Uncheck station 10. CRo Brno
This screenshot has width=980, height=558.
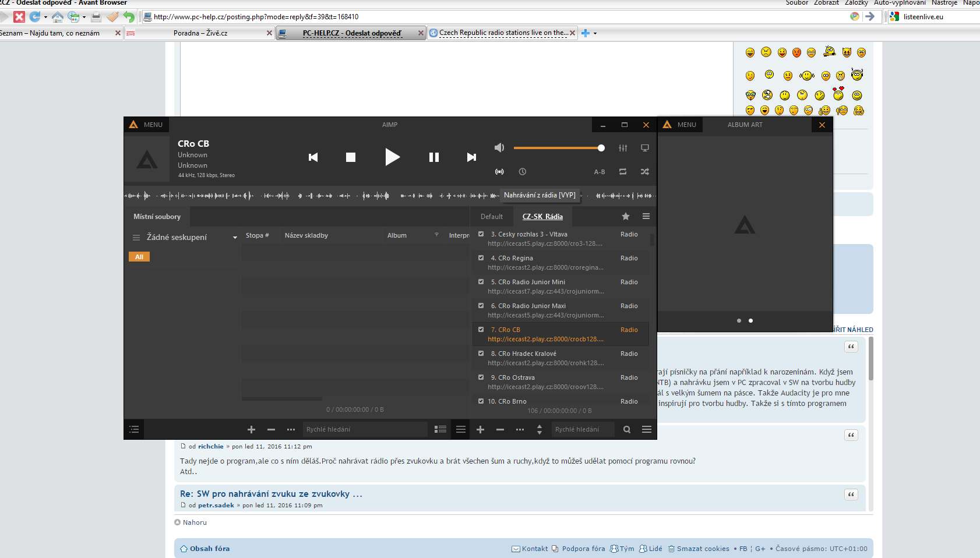pyautogui.click(x=481, y=401)
